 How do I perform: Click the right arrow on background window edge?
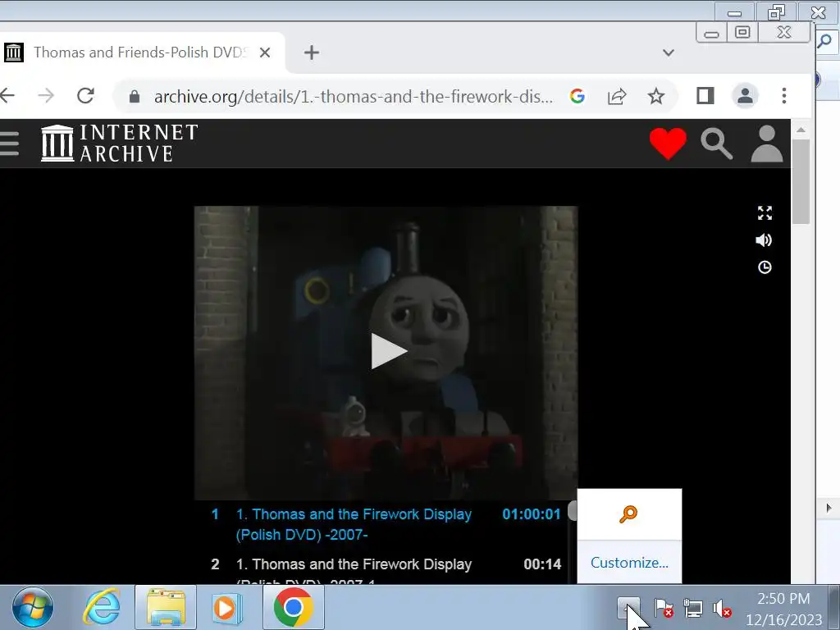(829, 508)
